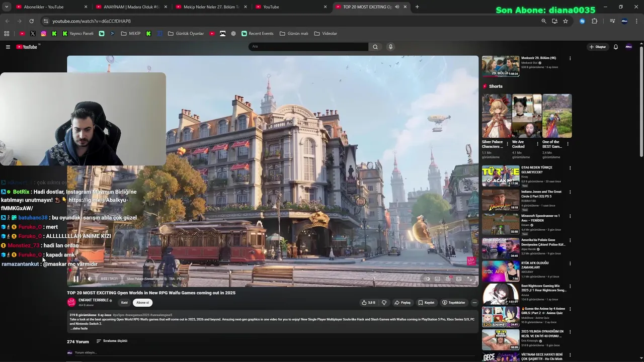The height and width of the screenshot is (362, 644).
Task: Click the Teşekkürler thanks button
Action: pyautogui.click(x=453, y=303)
